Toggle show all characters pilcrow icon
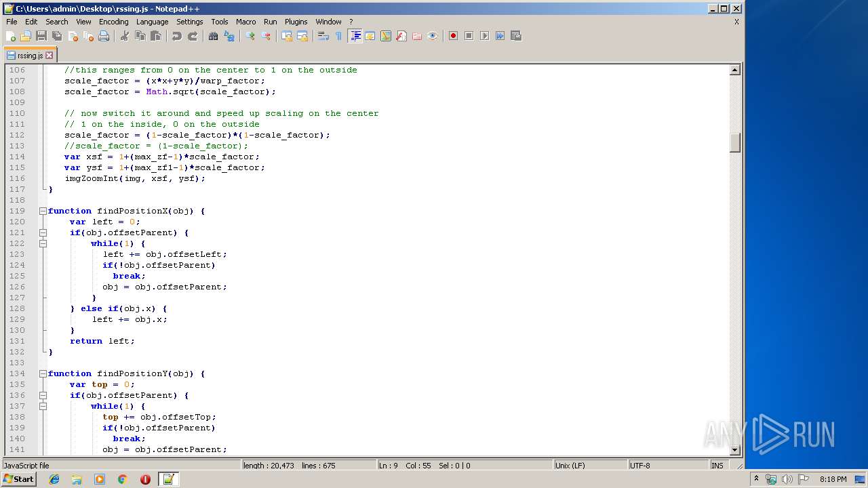This screenshot has width=868, height=488. click(x=339, y=36)
